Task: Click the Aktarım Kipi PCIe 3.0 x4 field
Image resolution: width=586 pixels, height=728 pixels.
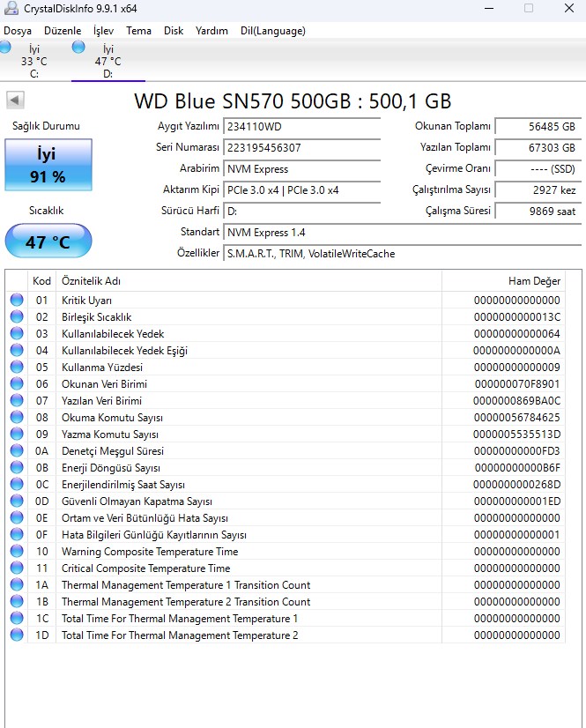Action: point(302,190)
